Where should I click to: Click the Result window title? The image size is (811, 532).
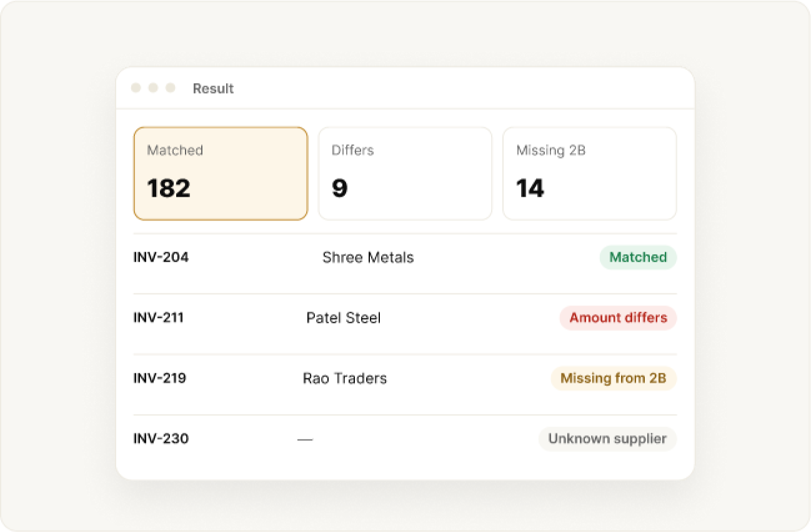(213, 89)
